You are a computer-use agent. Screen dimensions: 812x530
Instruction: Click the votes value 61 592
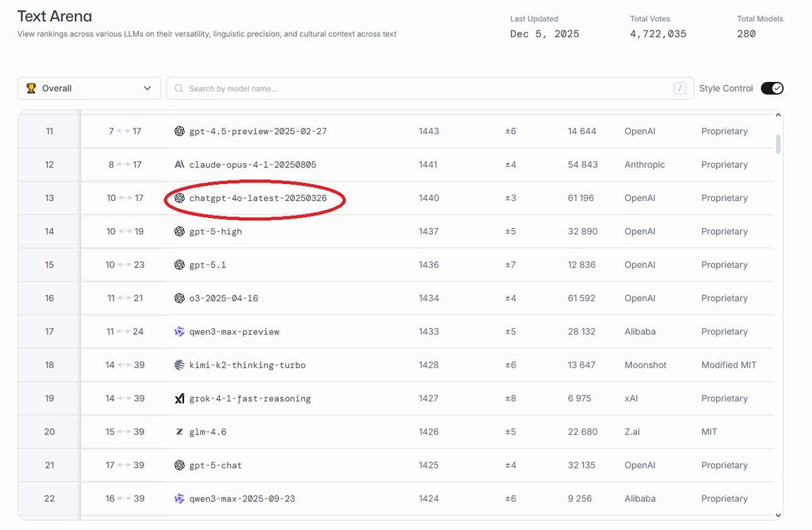click(582, 299)
